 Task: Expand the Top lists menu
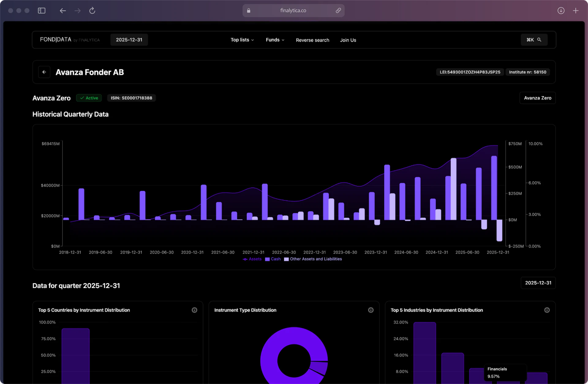pyautogui.click(x=242, y=40)
